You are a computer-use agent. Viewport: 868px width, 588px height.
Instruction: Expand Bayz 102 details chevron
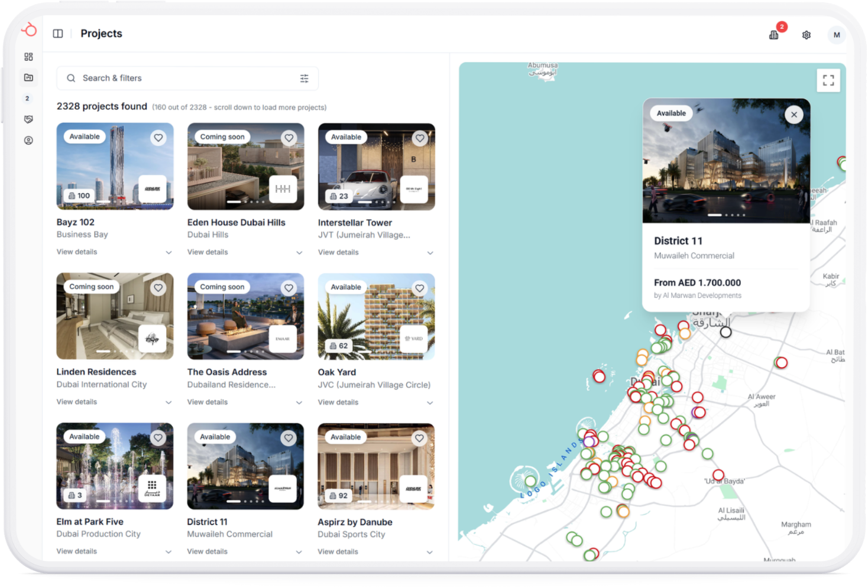click(169, 252)
